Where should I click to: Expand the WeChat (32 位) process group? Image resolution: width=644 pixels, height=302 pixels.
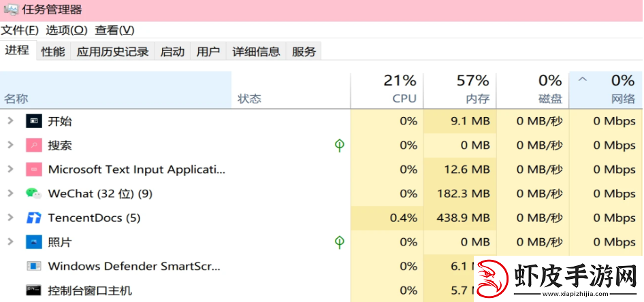[x=11, y=193]
